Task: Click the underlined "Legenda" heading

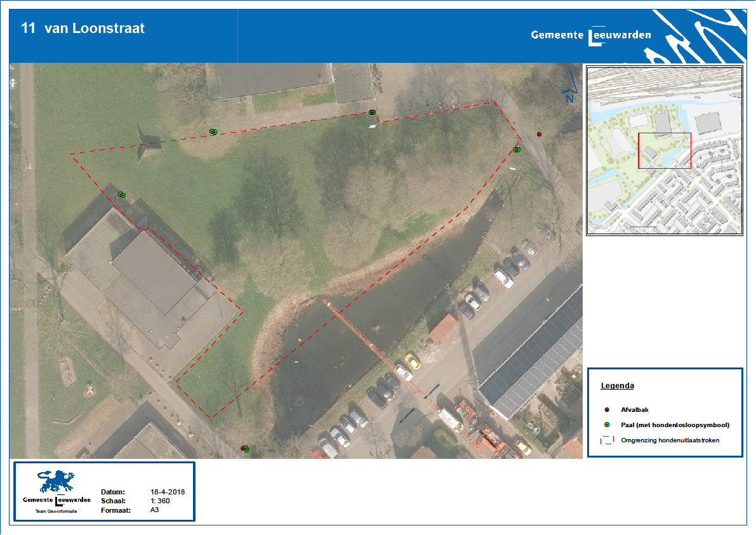Action: 617,386
